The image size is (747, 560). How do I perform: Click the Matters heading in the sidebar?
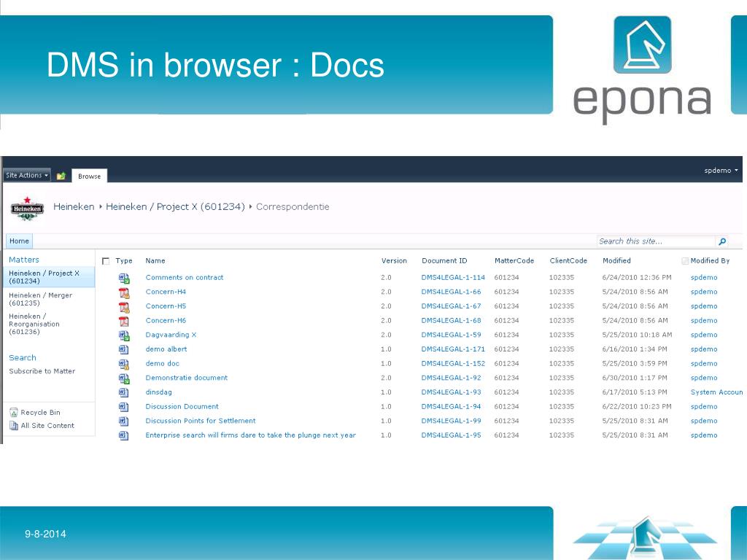(24, 260)
